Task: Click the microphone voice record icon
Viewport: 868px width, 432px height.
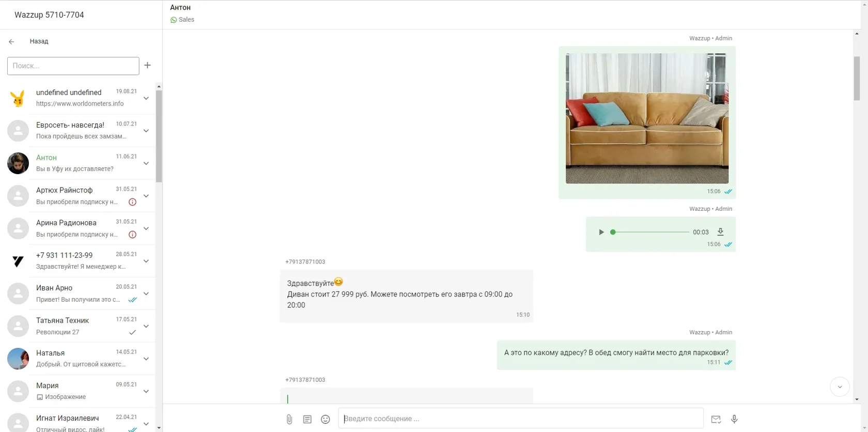Action: click(x=734, y=419)
